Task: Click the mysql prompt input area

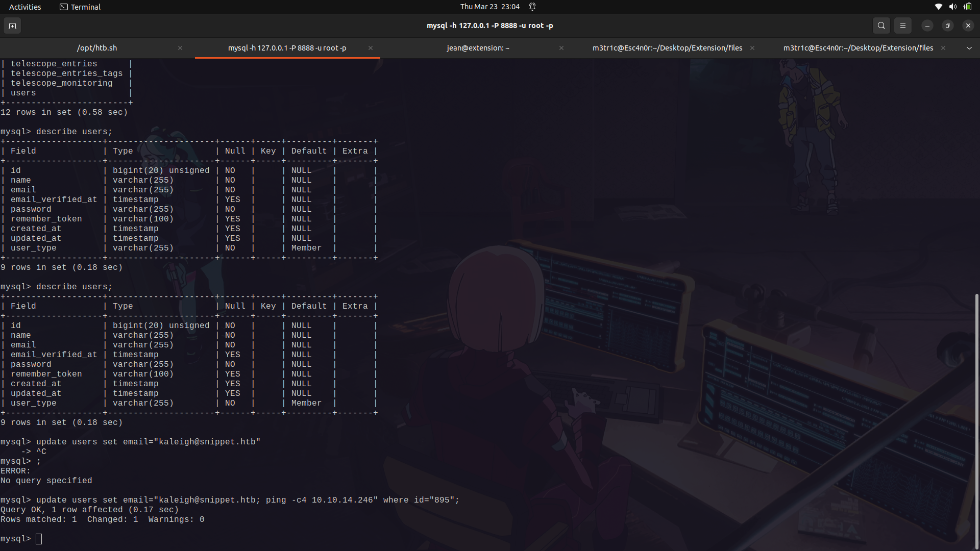Action: click(x=39, y=539)
